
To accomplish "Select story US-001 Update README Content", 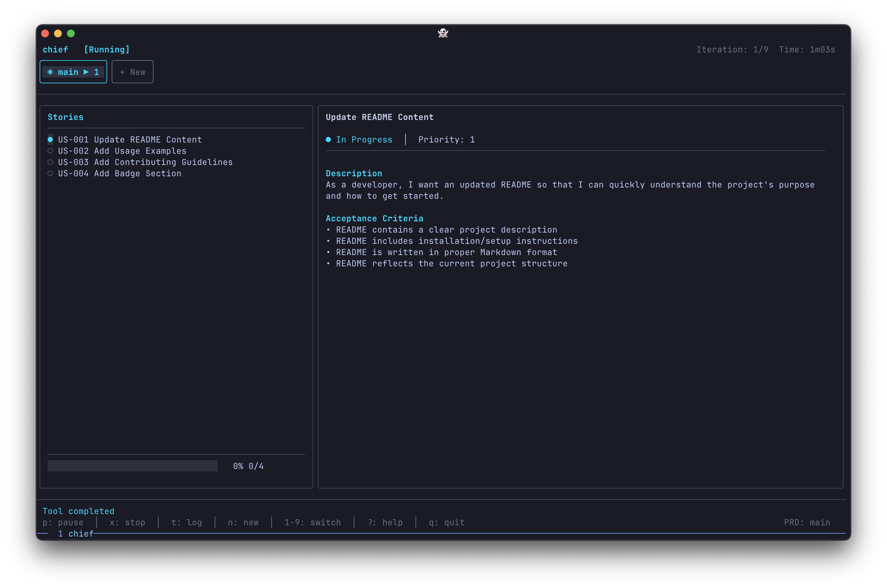I will tap(130, 140).
